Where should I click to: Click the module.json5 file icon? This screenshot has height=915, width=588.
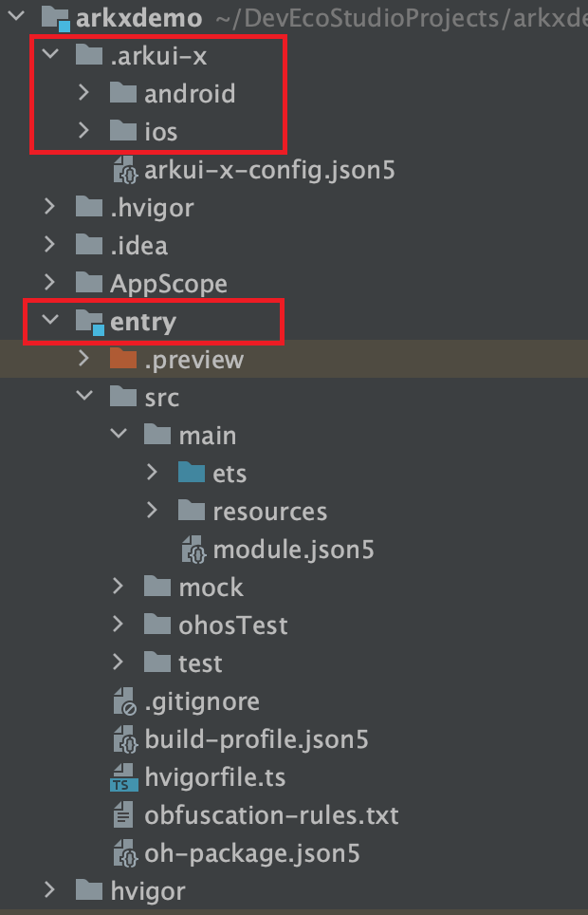click(193, 550)
